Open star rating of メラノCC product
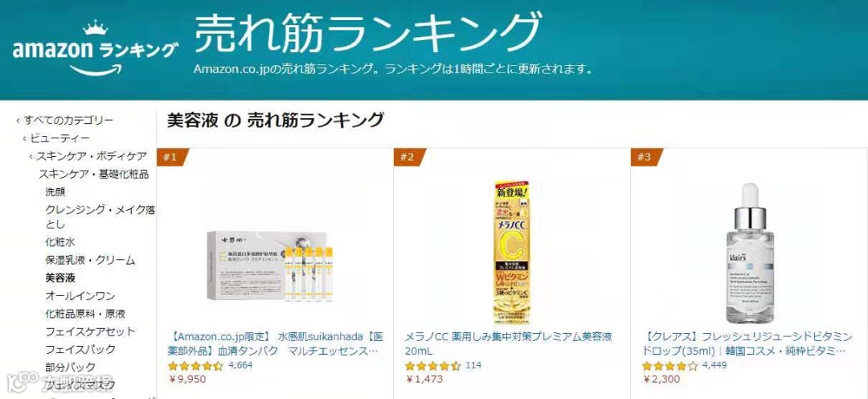This screenshot has width=868, height=399. 432,366
